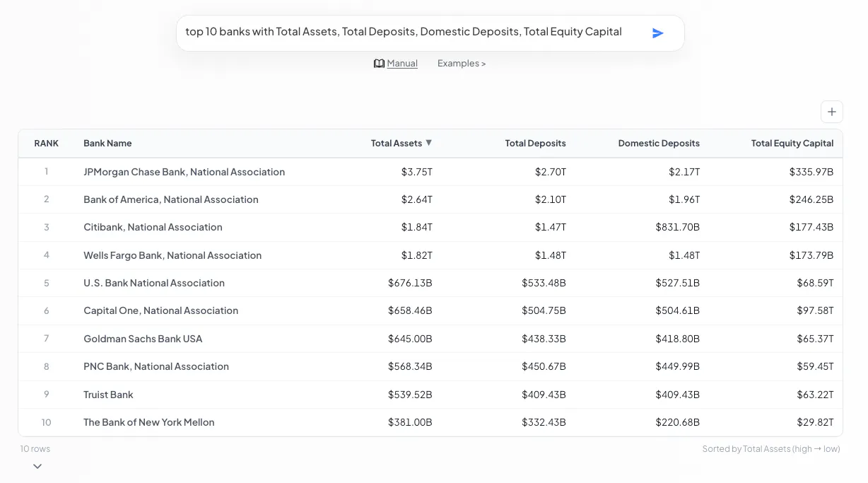
Task: Open the Manual link
Action: [402, 64]
